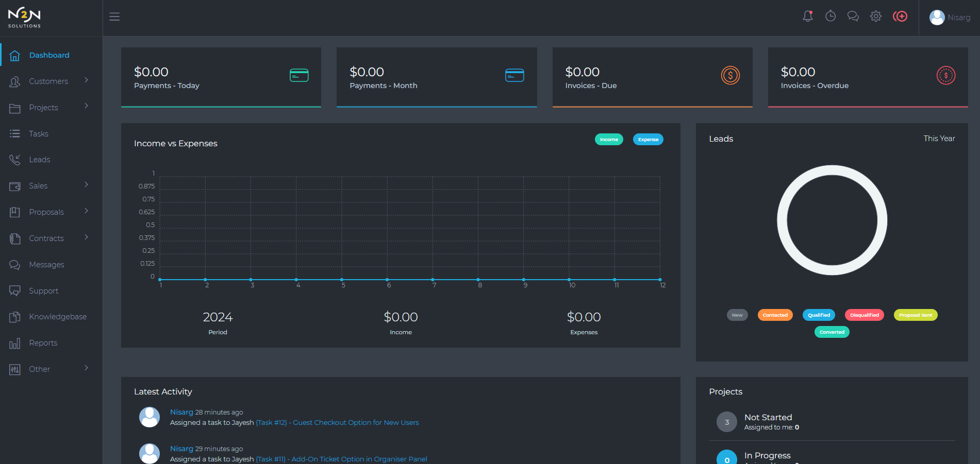Open the chat messages icon in header

click(x=853, y=16)
